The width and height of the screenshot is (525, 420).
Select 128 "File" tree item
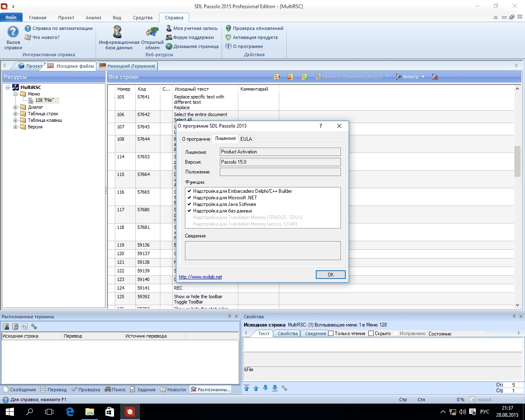(x=44, y=100)
